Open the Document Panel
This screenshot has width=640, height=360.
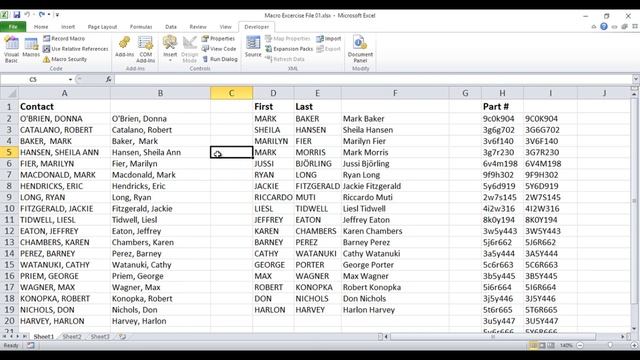[360, 49]
